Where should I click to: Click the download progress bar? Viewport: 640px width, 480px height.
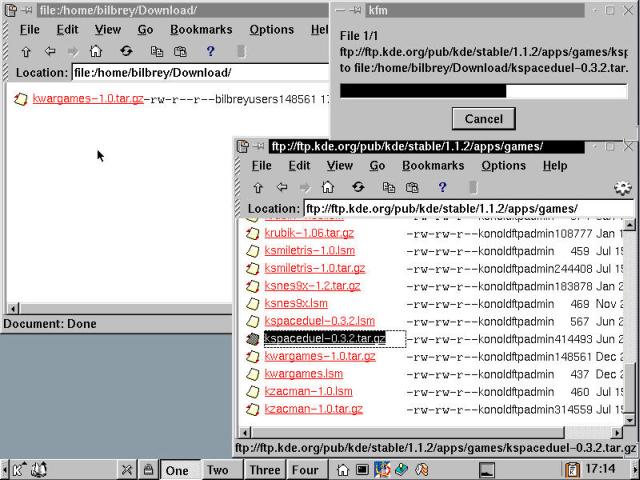point(484,91)
